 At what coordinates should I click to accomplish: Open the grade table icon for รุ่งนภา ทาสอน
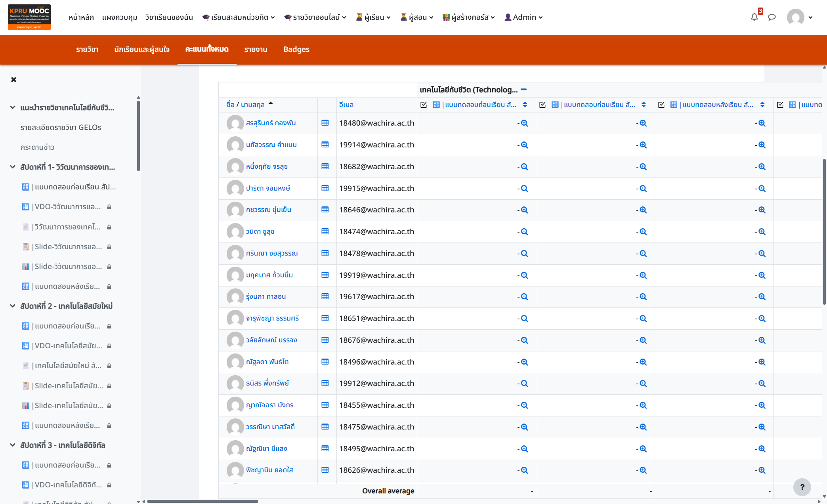(325, 296)
